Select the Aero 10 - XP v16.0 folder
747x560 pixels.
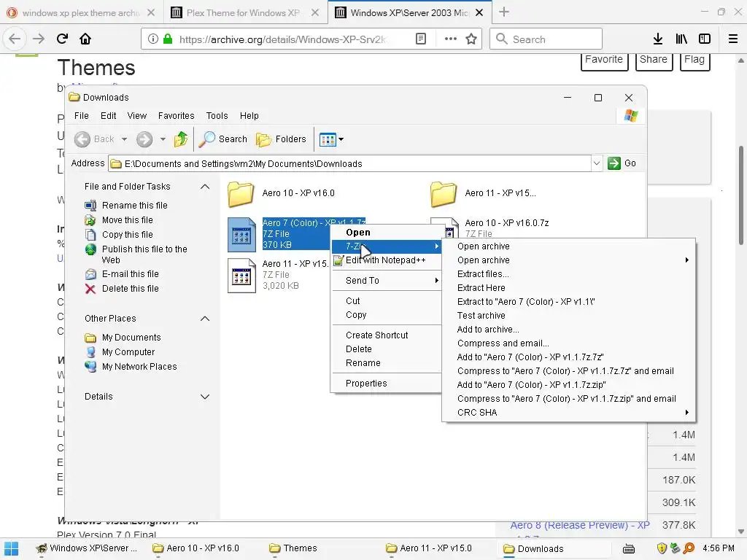point(281,193)
